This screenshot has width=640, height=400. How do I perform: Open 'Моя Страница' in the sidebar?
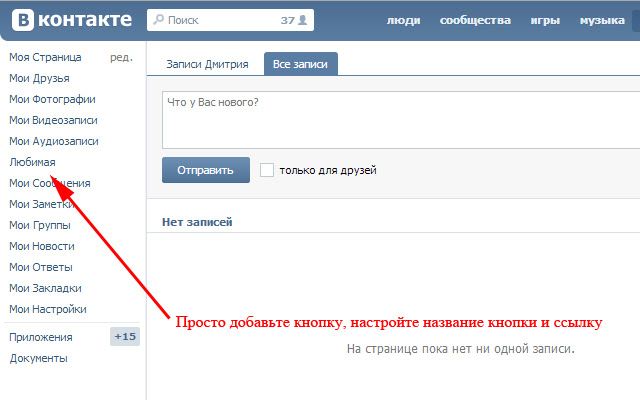coord(45,58)
